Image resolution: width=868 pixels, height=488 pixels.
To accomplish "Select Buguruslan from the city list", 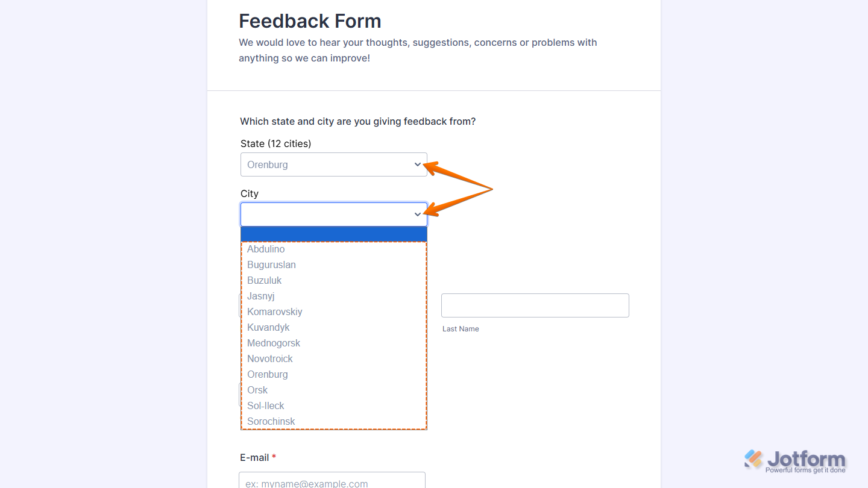I will 271,264.
